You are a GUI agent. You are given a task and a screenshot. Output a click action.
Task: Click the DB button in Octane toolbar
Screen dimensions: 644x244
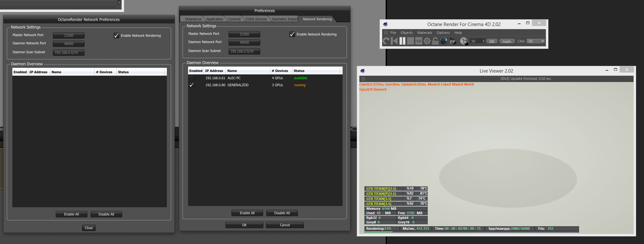click(x=492, y=42)
